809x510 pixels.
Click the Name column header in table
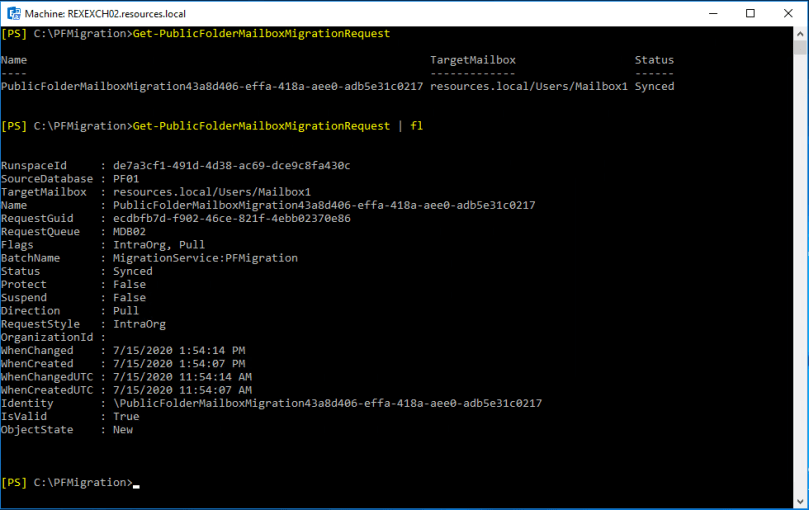(14, 60)
